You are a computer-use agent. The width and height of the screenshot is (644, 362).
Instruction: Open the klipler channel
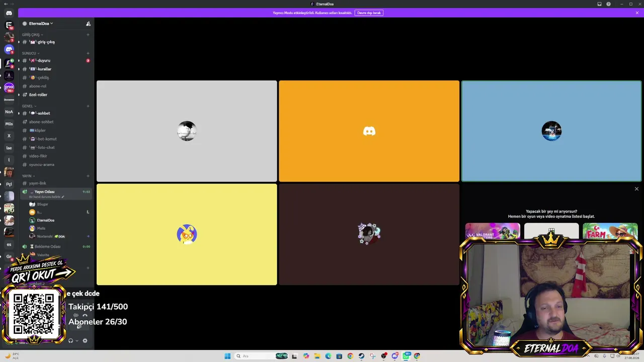(x=56, y=130)
